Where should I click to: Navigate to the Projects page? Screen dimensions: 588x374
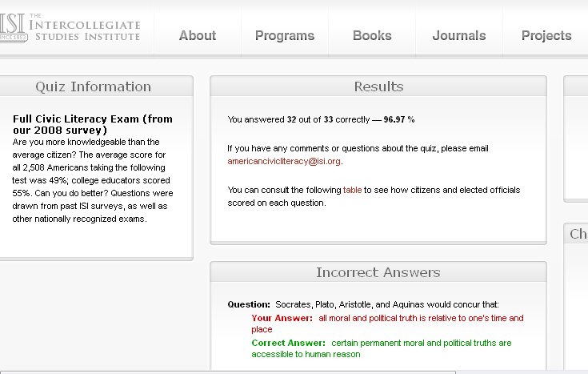[546, 35]
